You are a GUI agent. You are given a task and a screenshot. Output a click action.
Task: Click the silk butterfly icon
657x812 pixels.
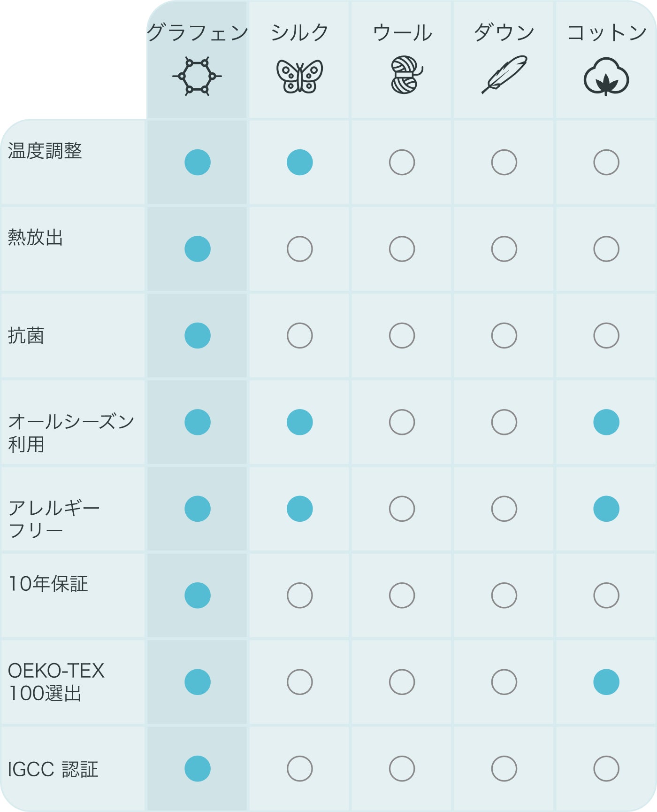(x=299, y=76)
